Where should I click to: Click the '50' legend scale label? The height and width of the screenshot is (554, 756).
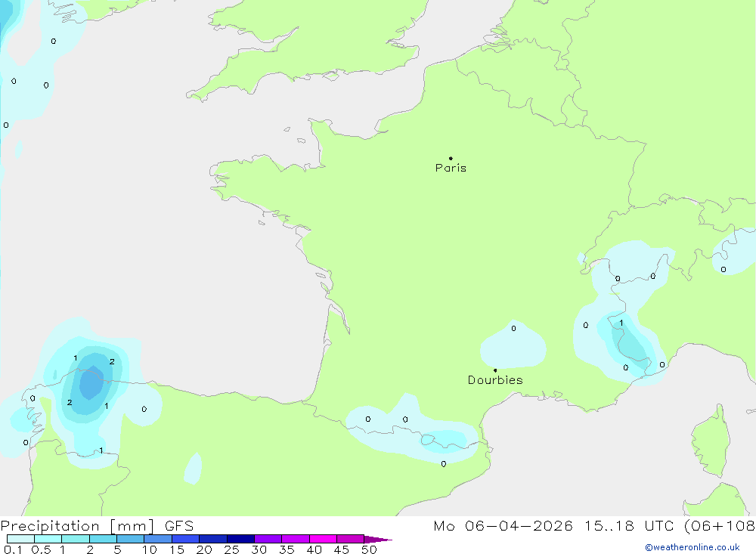tap(369, 549)
